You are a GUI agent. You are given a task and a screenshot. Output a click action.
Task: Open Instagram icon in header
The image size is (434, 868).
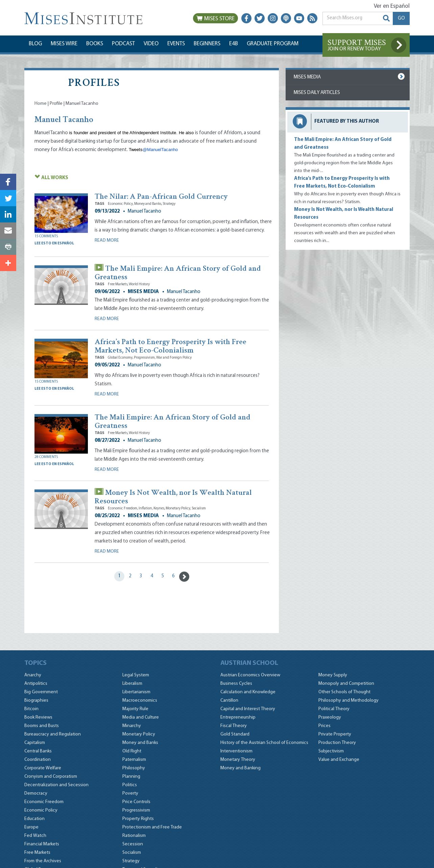point(273,18)
